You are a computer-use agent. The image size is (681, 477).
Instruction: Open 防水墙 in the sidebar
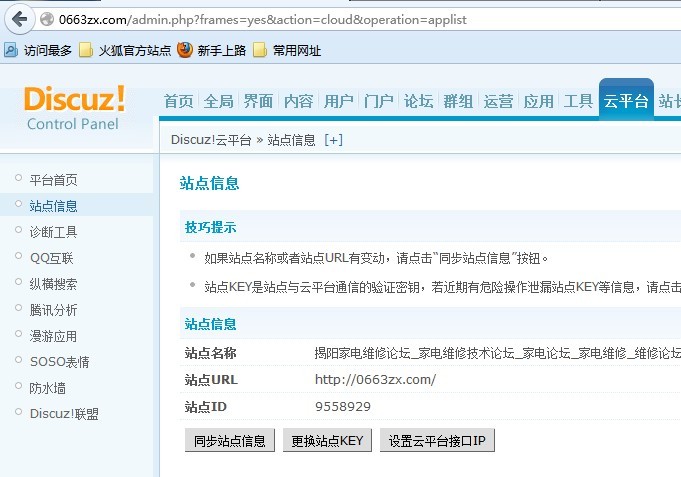[x=47, y=388]
